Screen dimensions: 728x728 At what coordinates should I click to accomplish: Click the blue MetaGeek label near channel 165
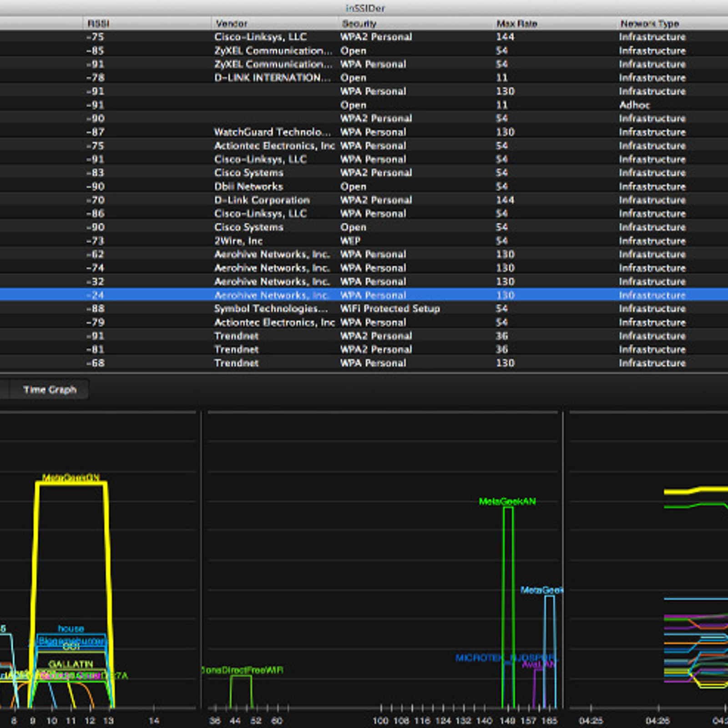tap(541, 590)
